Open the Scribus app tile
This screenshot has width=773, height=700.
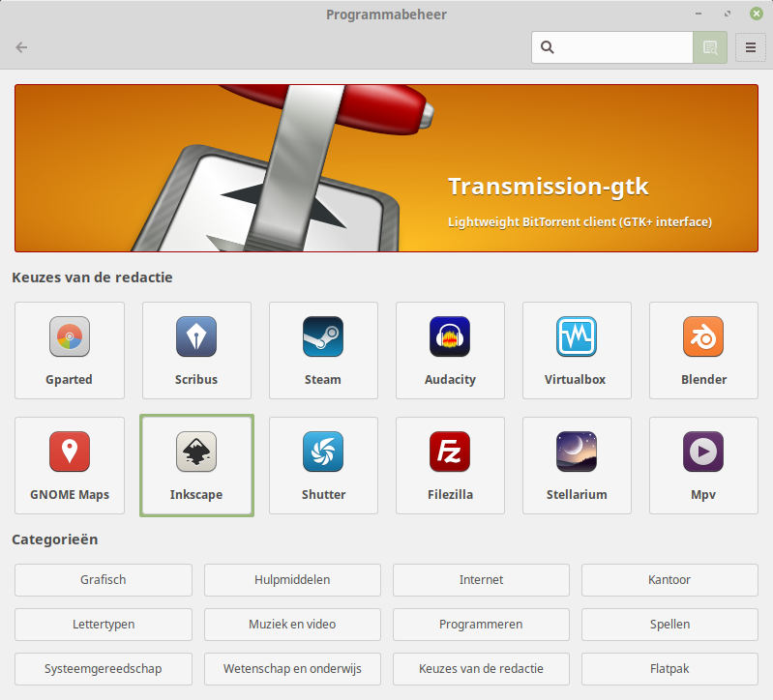(196, 350)
